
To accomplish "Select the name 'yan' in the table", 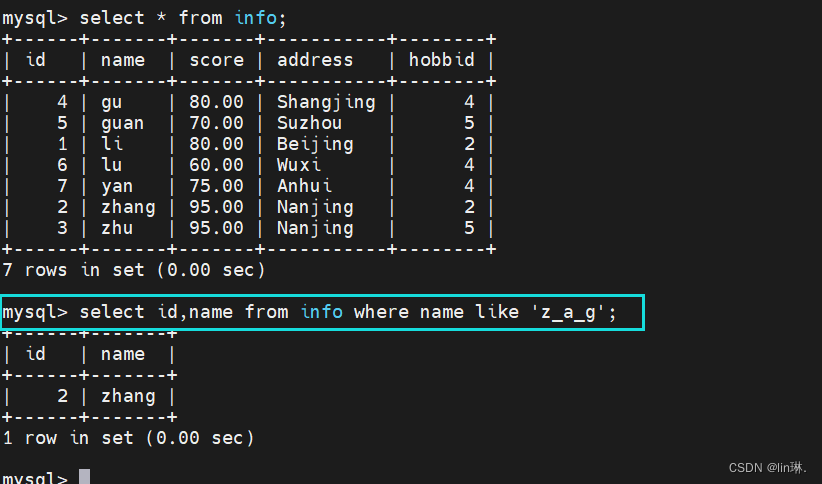I will coord(117,186).
